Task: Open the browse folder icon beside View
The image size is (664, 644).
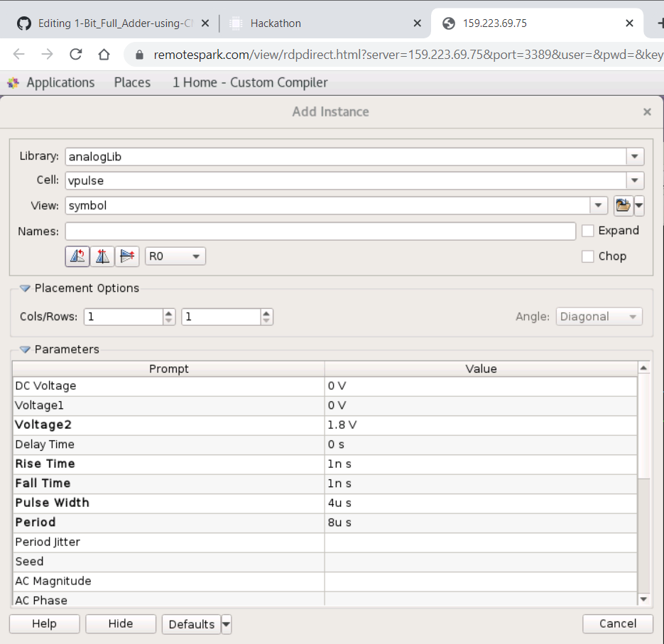Action: coord(624,205)
